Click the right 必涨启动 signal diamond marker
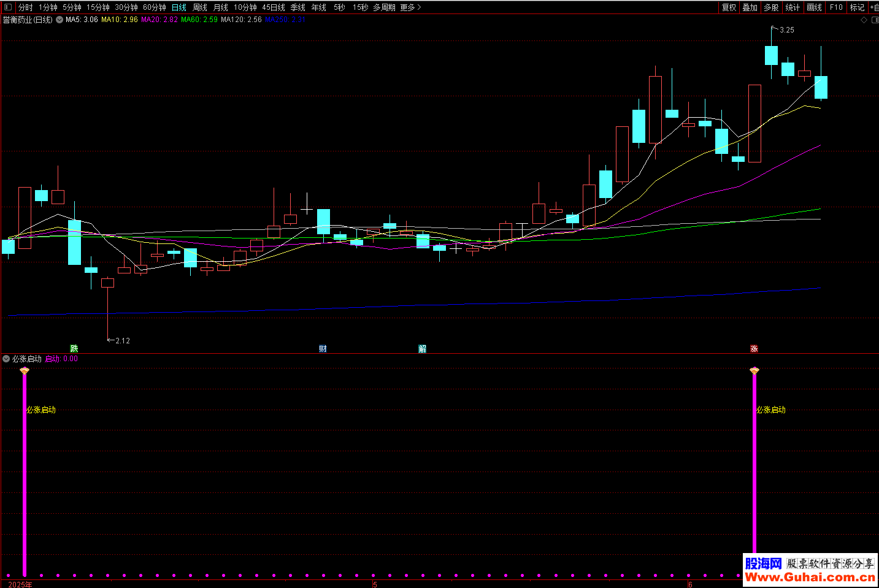879x588 pixels. coord(754,371)
